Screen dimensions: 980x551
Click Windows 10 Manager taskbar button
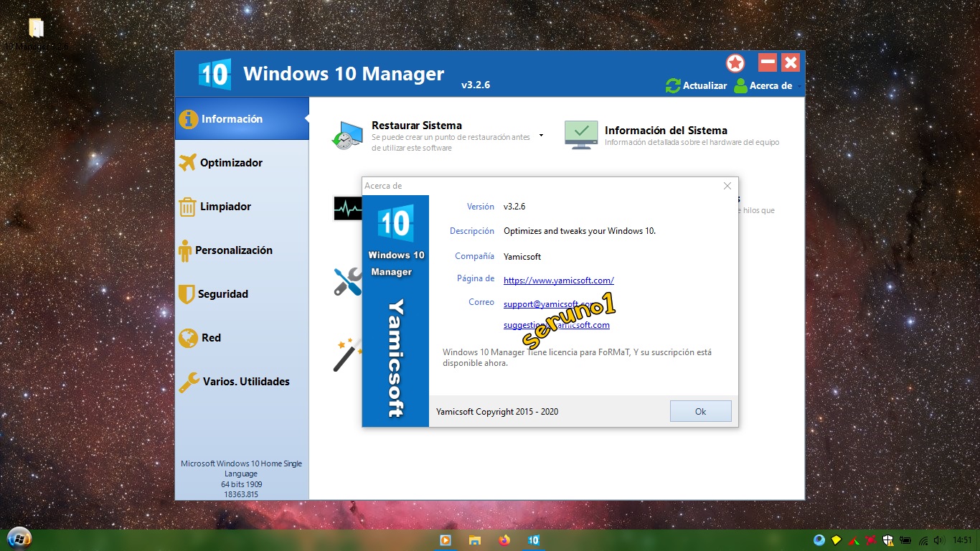coord(533,540)
